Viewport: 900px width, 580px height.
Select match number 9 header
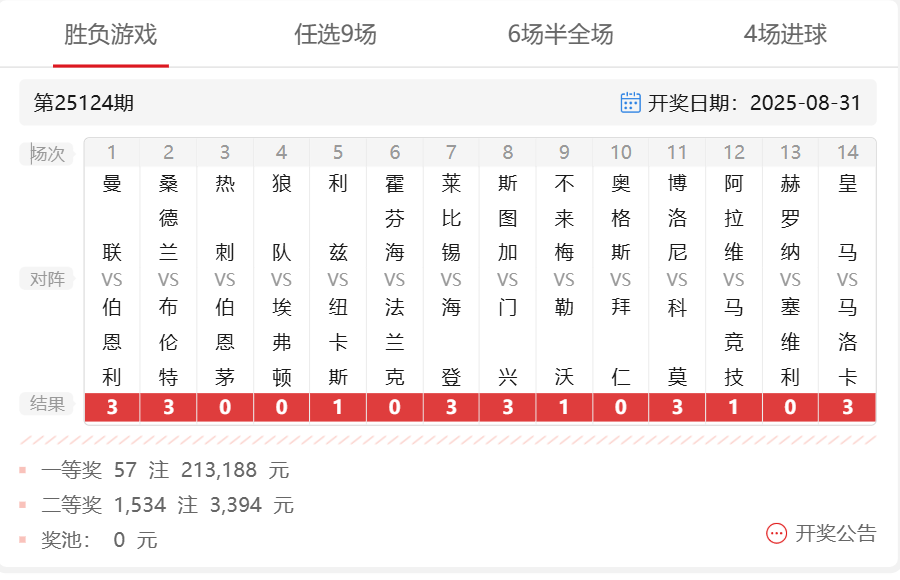(564, 152)
